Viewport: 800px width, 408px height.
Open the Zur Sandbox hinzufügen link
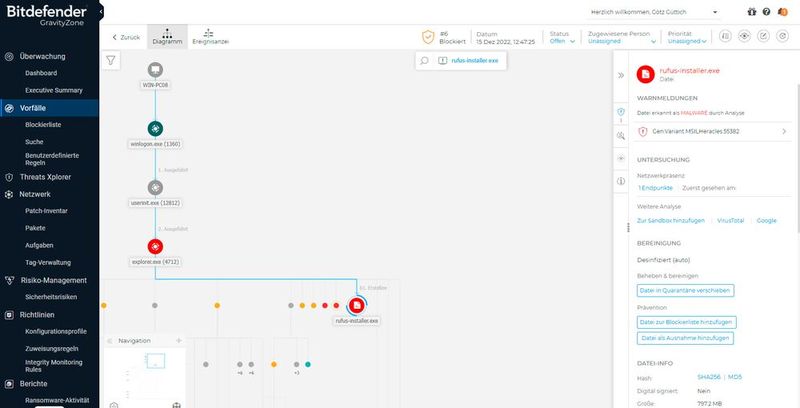click(671, 220)
